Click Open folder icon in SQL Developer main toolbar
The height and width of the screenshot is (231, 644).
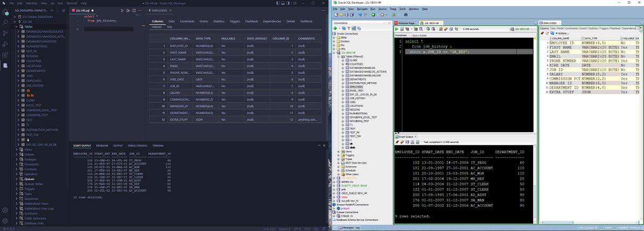[x=343, y=15]
